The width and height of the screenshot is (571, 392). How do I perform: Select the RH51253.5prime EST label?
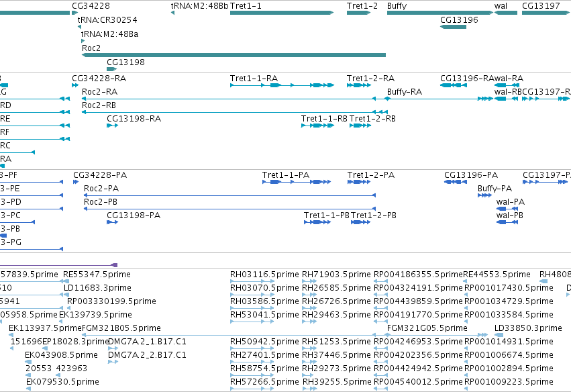(336, 342)
